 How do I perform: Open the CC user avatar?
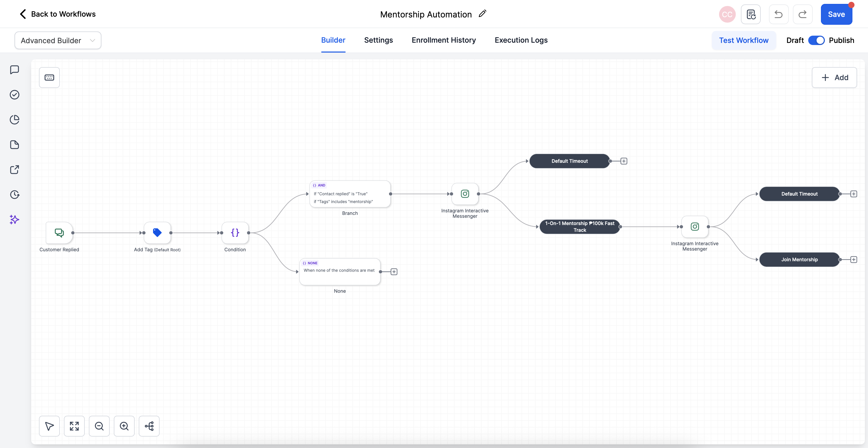727,15
